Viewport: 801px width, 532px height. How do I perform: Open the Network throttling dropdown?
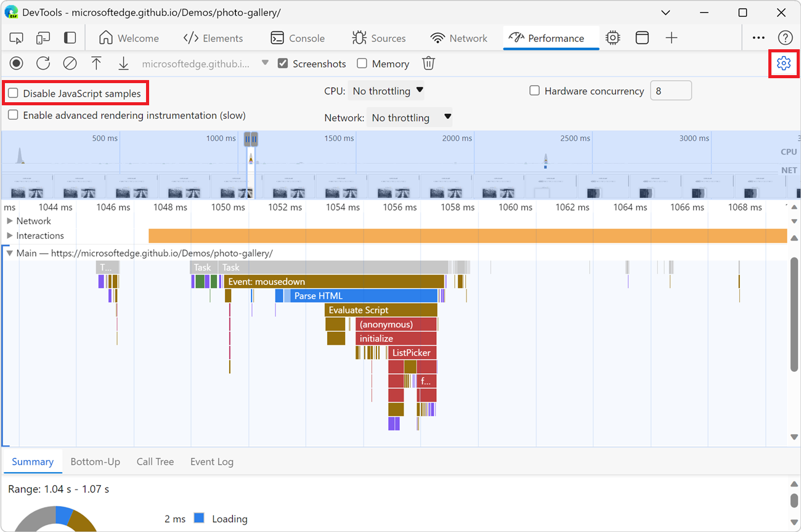tap(409, 117)
